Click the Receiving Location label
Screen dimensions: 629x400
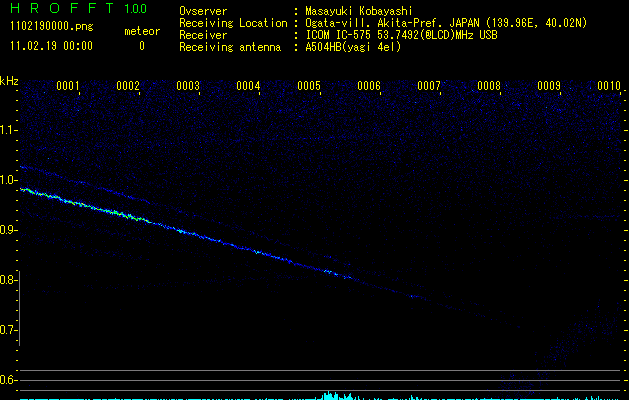(x=233, y=23)
